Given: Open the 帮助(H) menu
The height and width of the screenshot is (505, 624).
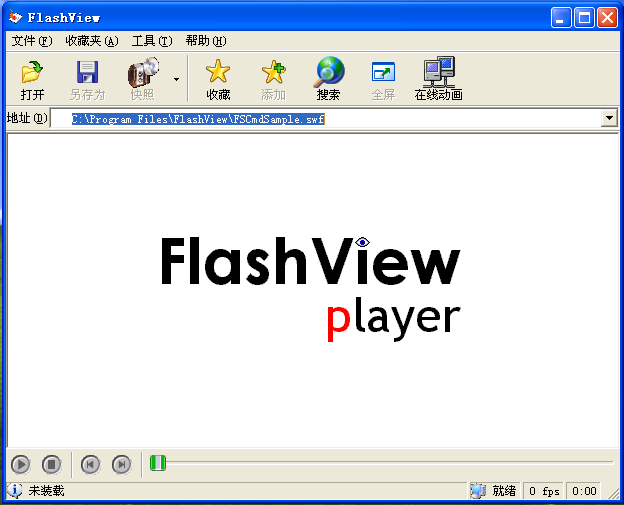Looking at the screenshot, I should pyautogui.click(x=206, y=41).
